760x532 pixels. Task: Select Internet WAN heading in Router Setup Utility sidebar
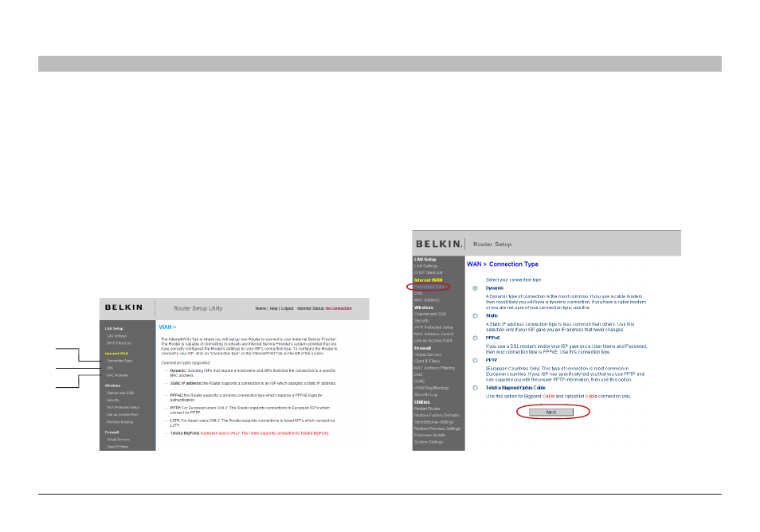[116, 354]
